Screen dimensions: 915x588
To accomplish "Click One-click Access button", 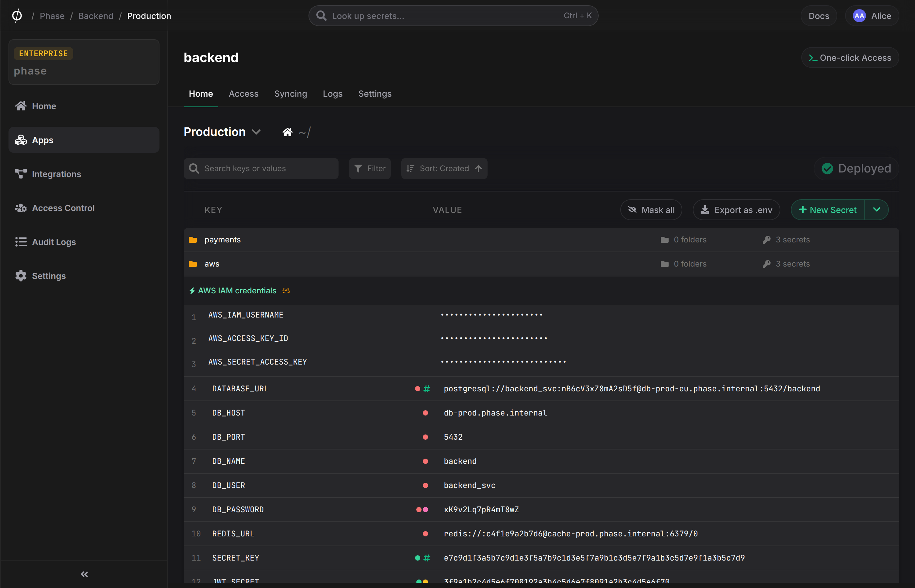I will (x=850, y=57).
